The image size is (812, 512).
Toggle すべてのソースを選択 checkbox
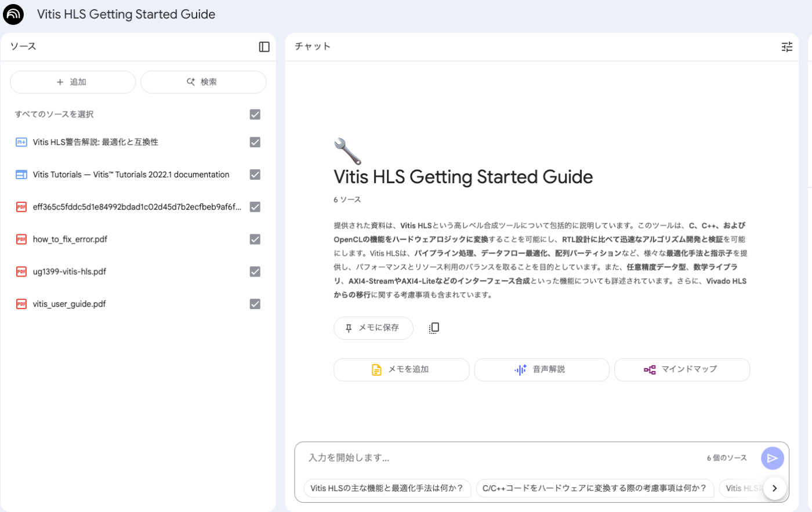click(255, 114)
